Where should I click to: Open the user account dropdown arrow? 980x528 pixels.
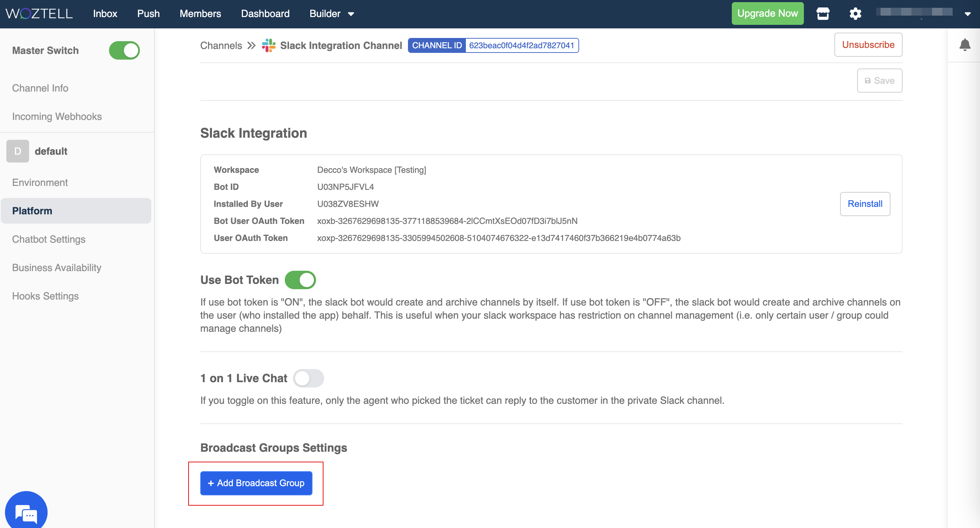[x=968, y=14]
